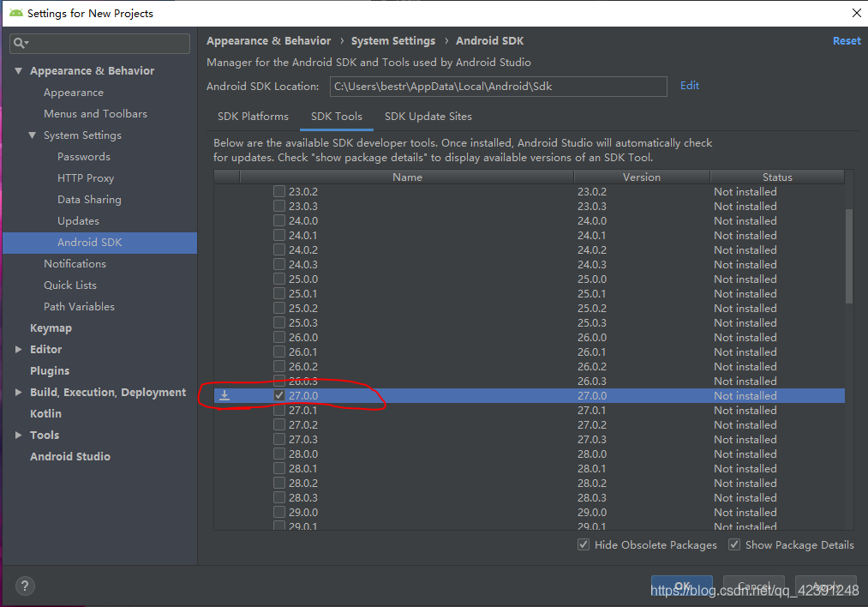This screenshot has height=607, width=868.
Task: Click the Edit link for SDK location
Action: click(689, 86)
